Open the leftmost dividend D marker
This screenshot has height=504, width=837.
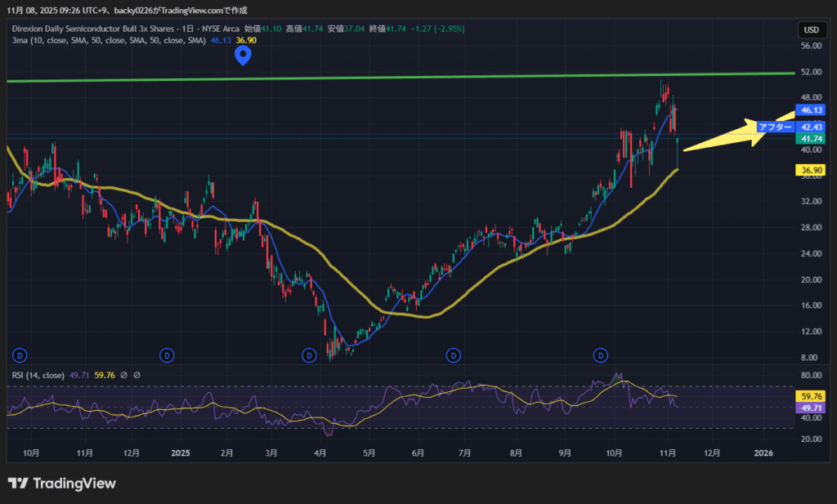coord(20,355)
